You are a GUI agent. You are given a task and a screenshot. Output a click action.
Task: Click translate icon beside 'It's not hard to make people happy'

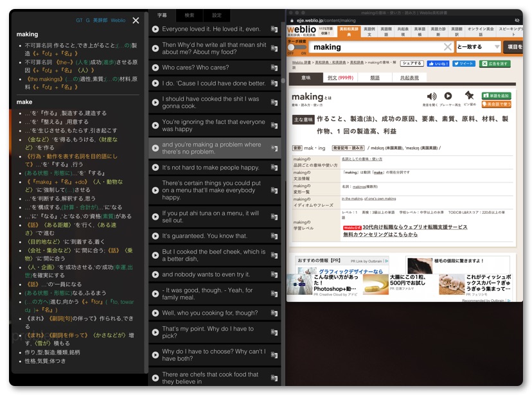[274, 168]
